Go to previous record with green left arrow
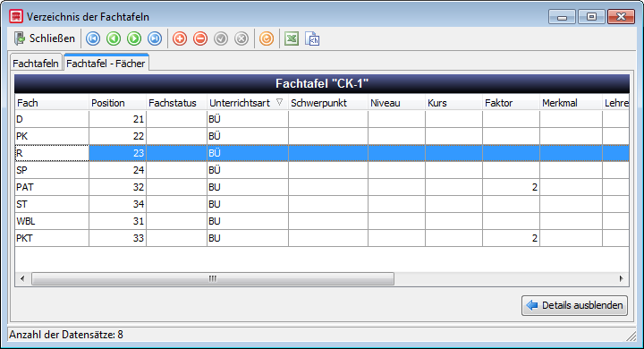This screenshot has width=644, height=349. 114,38
